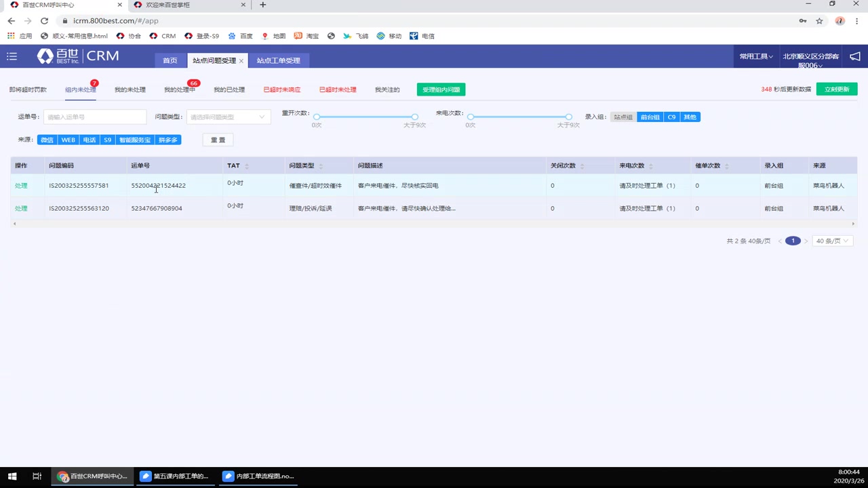Toggle the 智能服务宝 source filter

click(135, 140)
